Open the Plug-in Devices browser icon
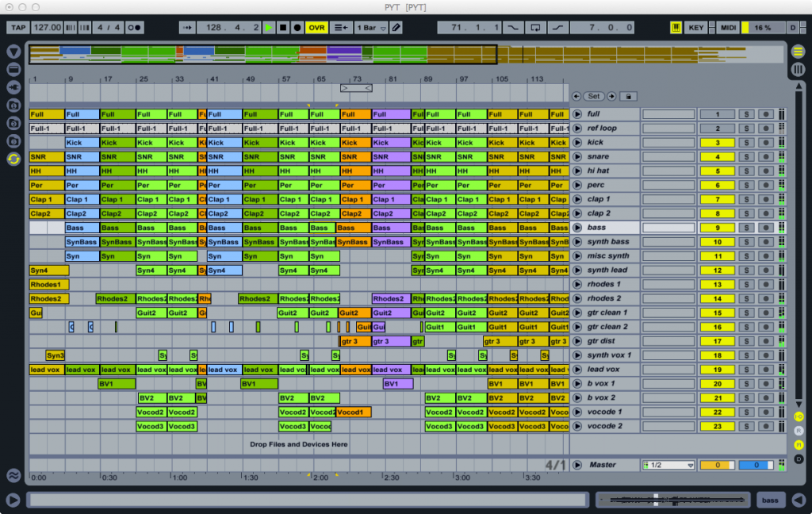Image resolution: width=812 pixels, height=514 pixels. point(14,87)
